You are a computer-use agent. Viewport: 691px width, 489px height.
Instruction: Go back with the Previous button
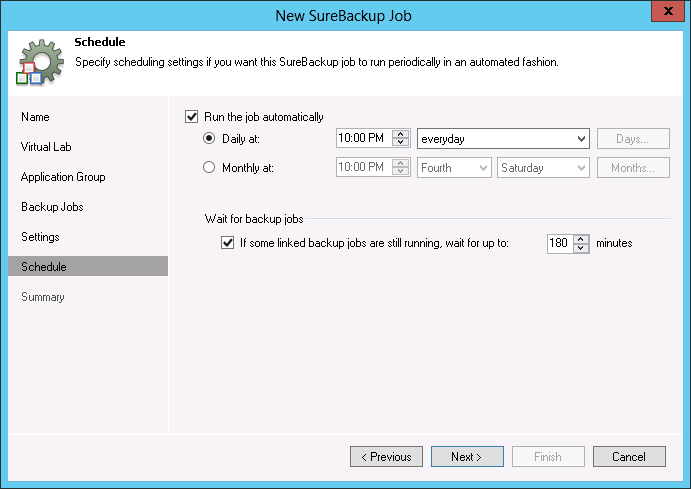[386, 457]
